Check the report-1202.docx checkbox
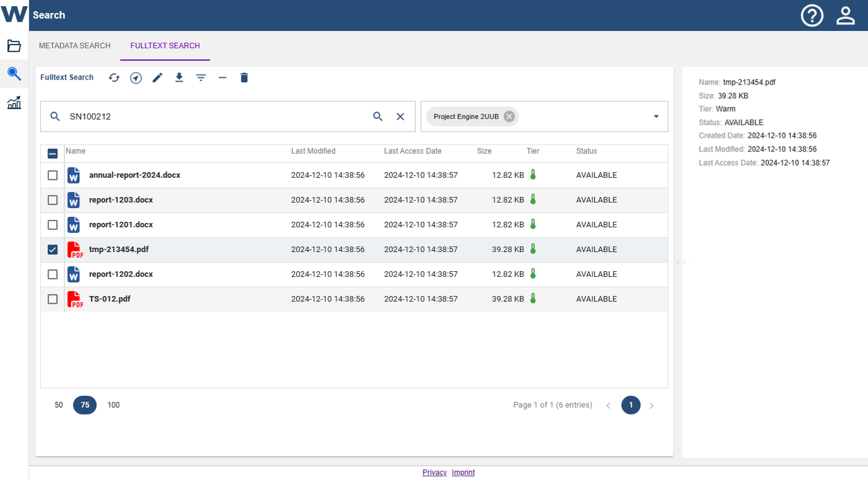The height and width of the screenshot is (480, 868). point(53,274)
